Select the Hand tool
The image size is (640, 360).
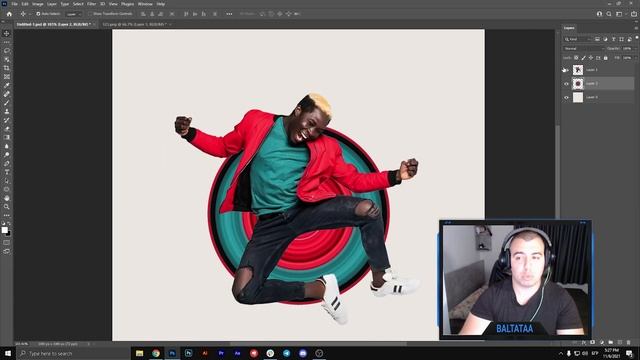(7, 198)
